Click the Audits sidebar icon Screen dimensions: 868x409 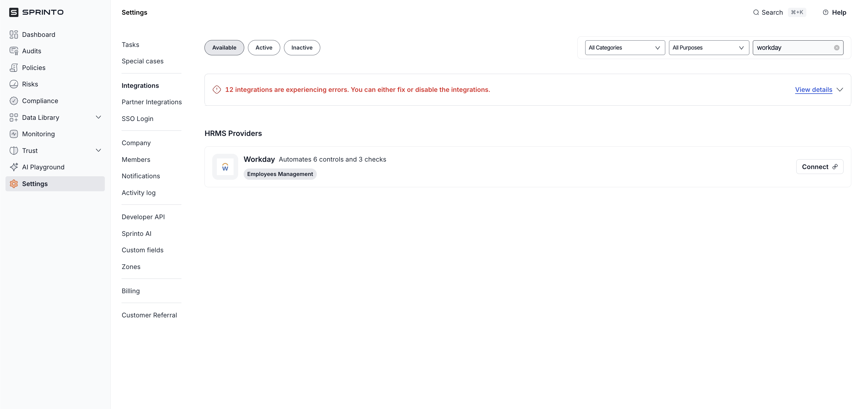click(14, 51)
